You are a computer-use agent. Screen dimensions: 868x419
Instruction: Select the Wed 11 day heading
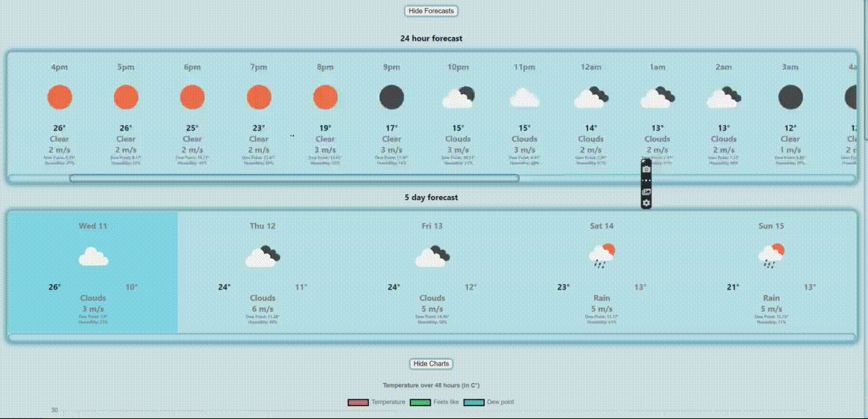coord(93,226)
